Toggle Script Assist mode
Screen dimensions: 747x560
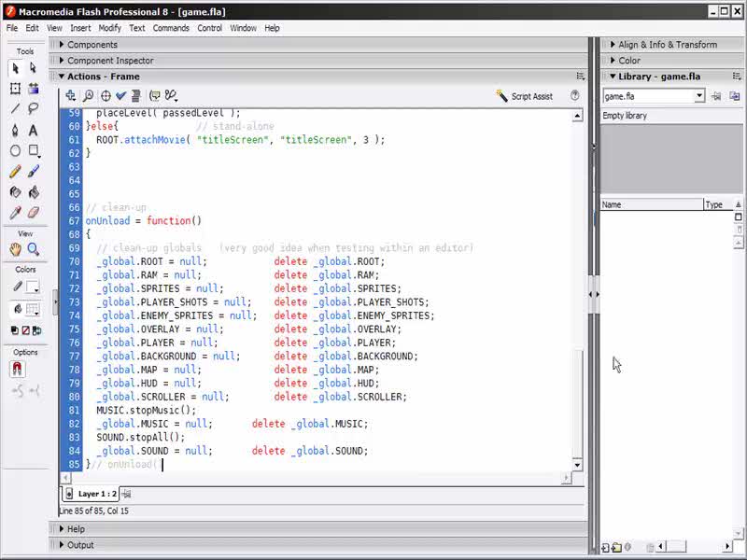point(525,96)
